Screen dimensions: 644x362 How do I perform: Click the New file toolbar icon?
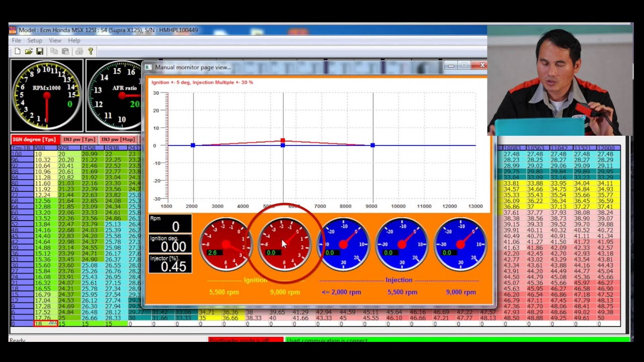pyautogui.click(x=18, y=51)
